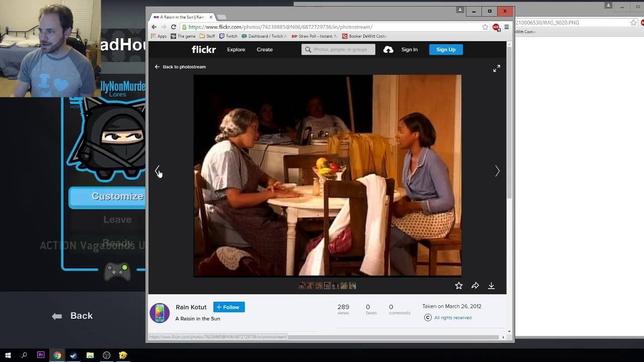
Task: Click the Flickr search field
Action: pyautogui.click(x=338, y=49)
